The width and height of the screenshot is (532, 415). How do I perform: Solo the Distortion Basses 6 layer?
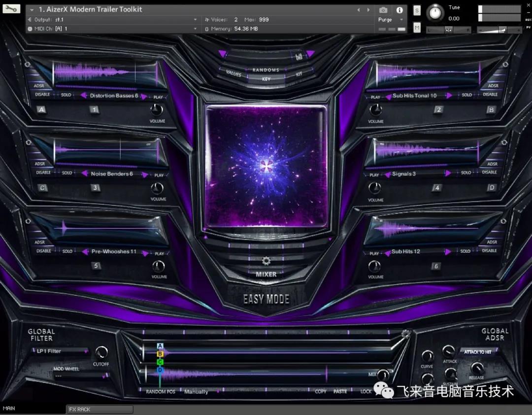[66, 95]
